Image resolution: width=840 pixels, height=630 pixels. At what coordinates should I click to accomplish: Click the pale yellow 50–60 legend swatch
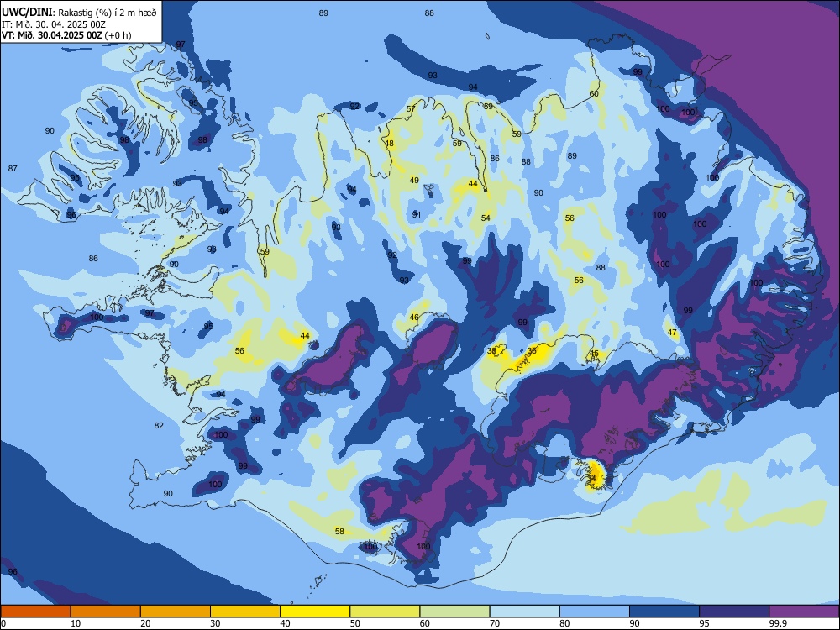pos(386,612)
